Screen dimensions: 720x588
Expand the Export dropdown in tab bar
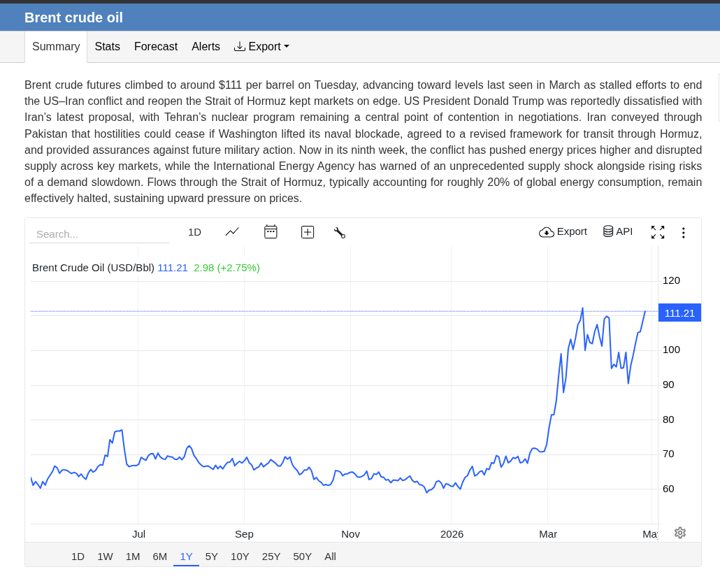(261, 46)
